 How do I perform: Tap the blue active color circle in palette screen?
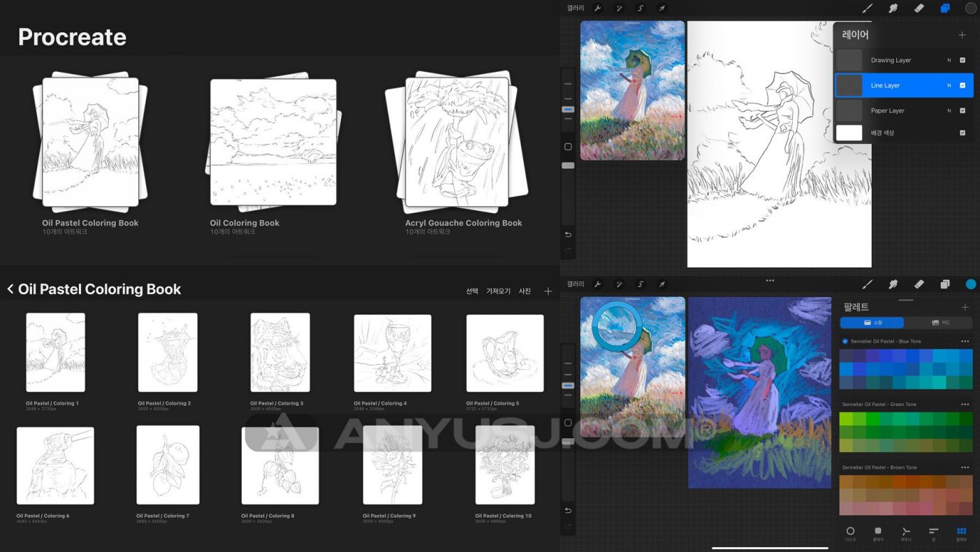click(971, 284)
